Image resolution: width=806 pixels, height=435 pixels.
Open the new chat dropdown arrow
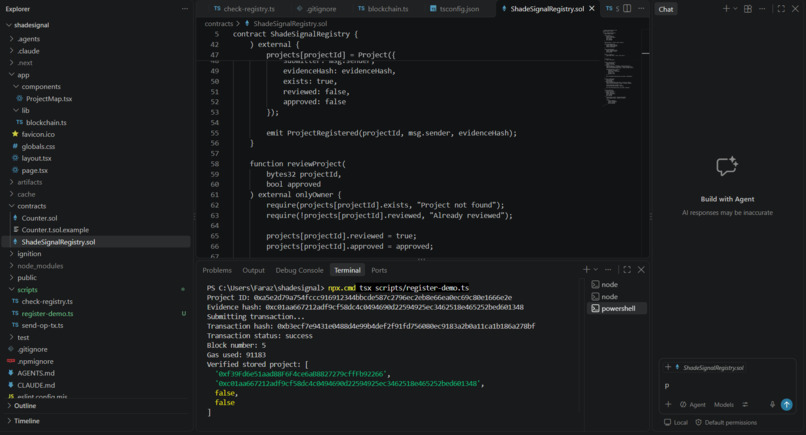[x=735, y=9]
